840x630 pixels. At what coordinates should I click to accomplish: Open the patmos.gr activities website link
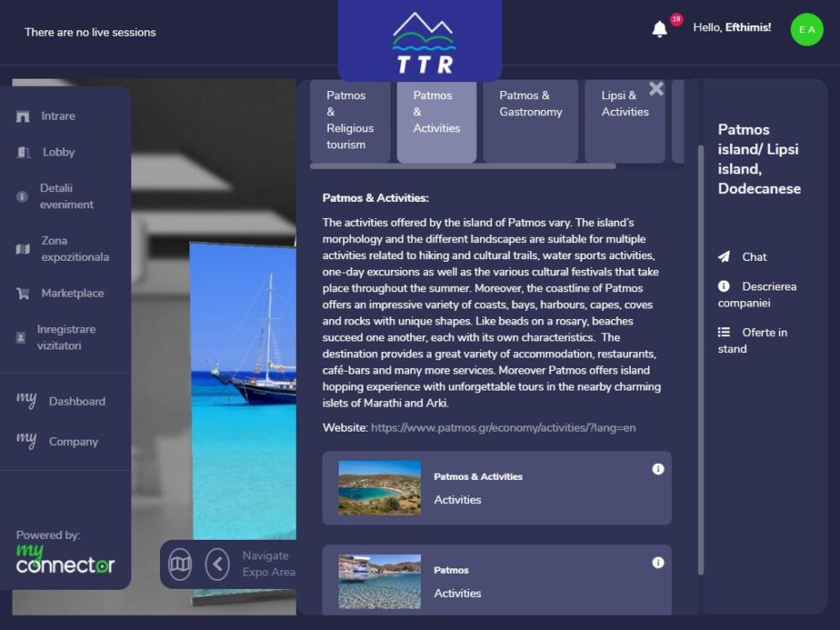(x=503, y=428)
